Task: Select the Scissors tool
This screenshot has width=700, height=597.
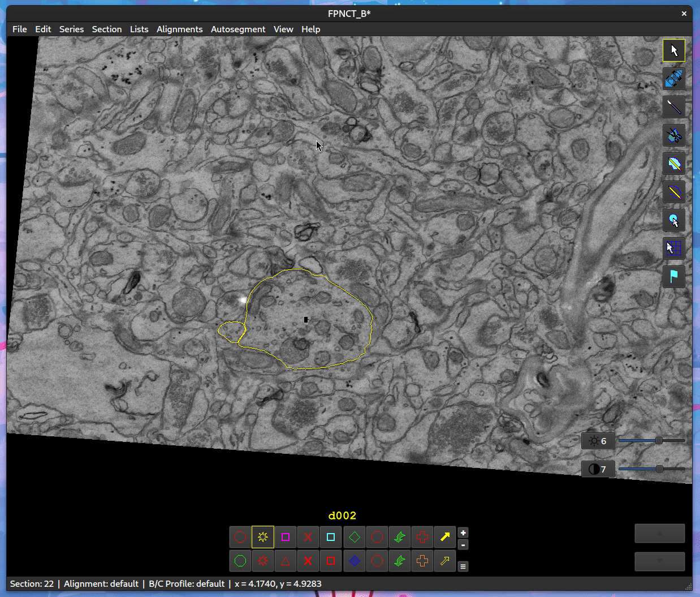Action: pyautogui.click(x=673, y=135)
